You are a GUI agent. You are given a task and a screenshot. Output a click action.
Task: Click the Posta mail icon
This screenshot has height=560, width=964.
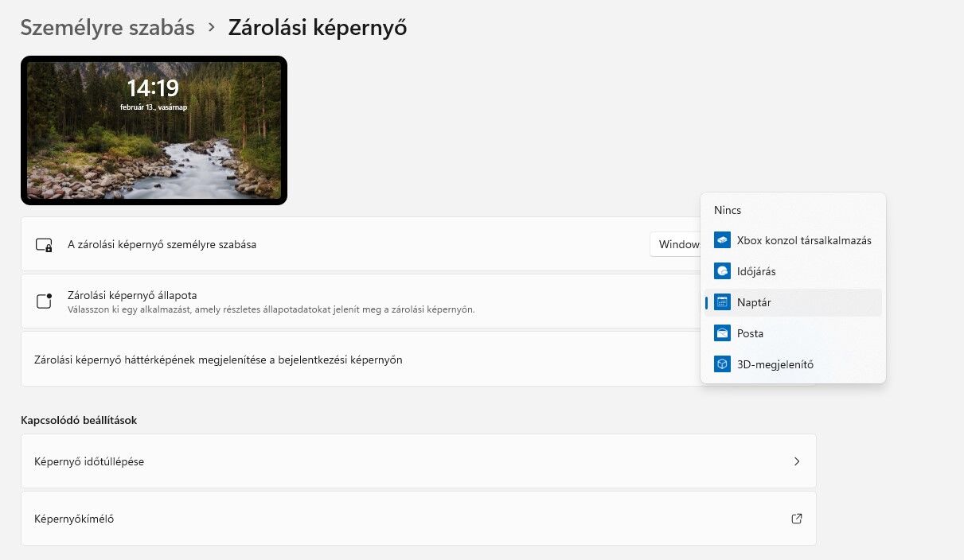coord(722,333)
